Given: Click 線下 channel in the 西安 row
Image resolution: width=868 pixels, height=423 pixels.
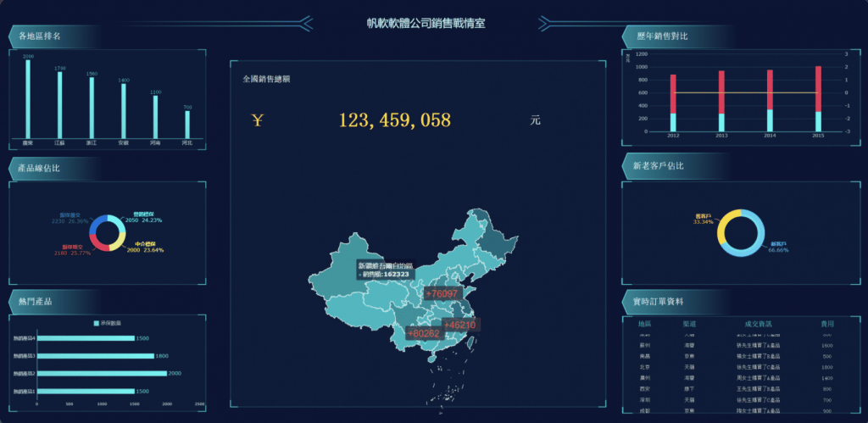Looking at the screenshot, I should [x=690, y=389].
